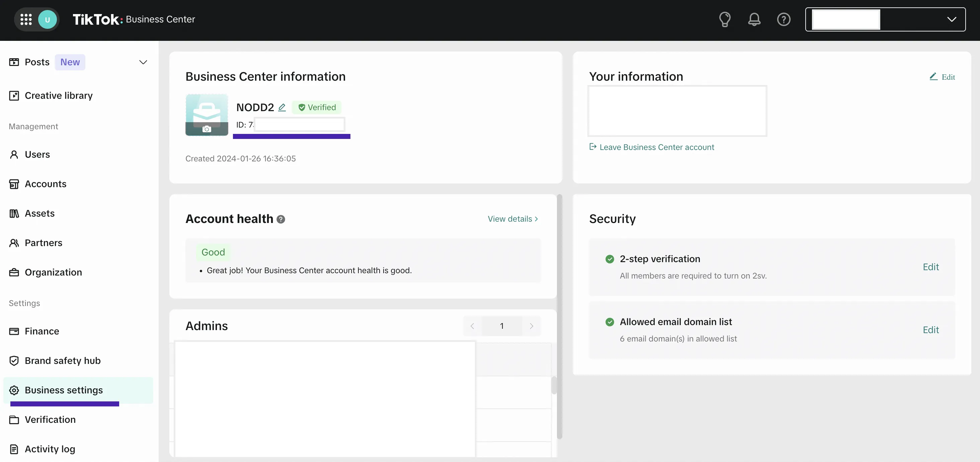
Task: Click the Activity log document icon
Action: coord(14,449)
